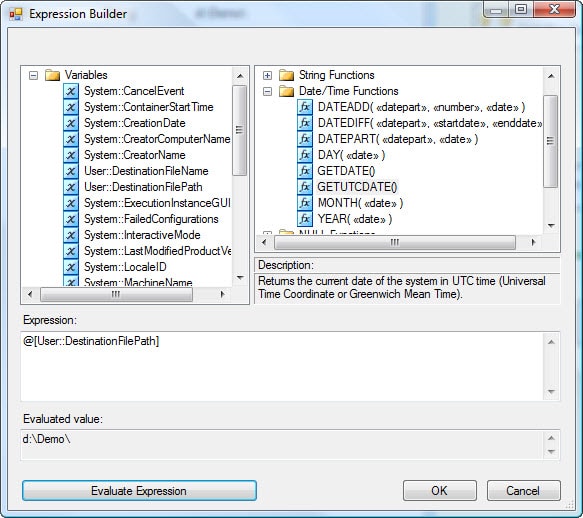Viewport: 583px width, 518px height.
Task: Click the Variables folder icon
Action: coord(52,75)
